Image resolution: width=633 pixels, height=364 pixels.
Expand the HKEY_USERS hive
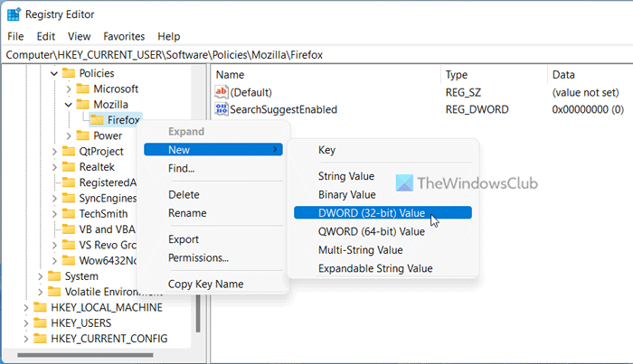pos(26,323)
